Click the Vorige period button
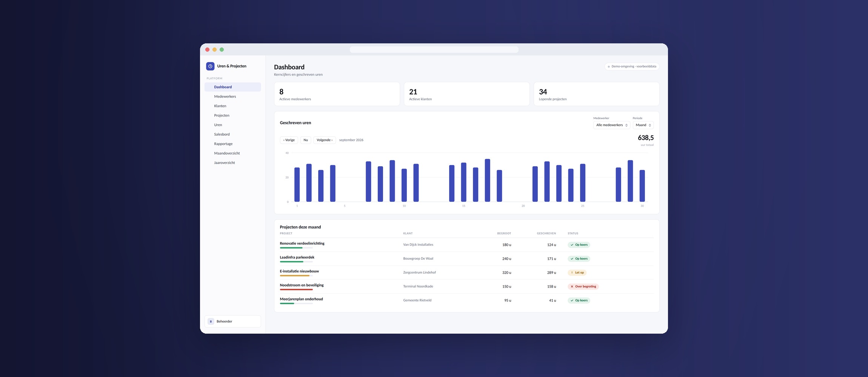The height and width of the screenshot is (377, 868). pos(289,140)
